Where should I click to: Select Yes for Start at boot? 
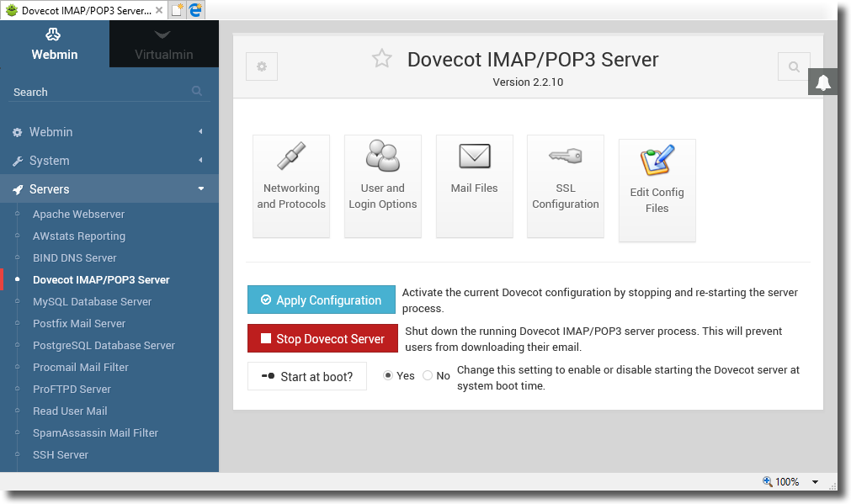point(387,375)
